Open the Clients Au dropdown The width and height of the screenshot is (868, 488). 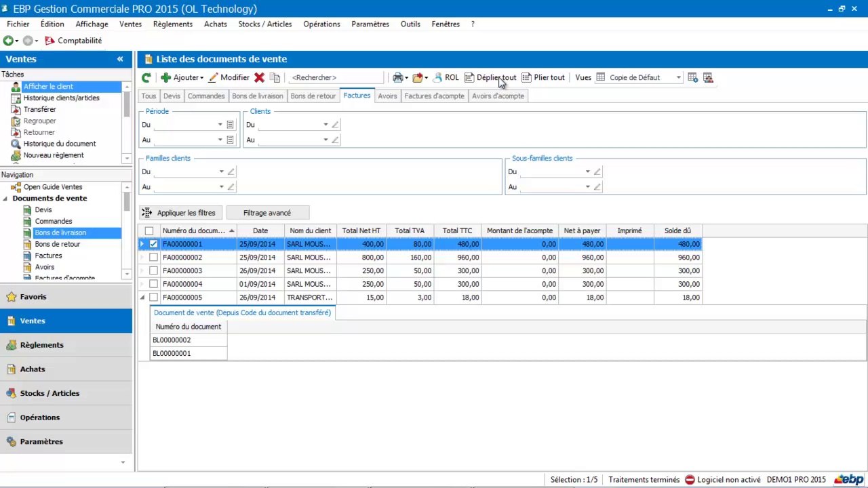pos(325,140)
